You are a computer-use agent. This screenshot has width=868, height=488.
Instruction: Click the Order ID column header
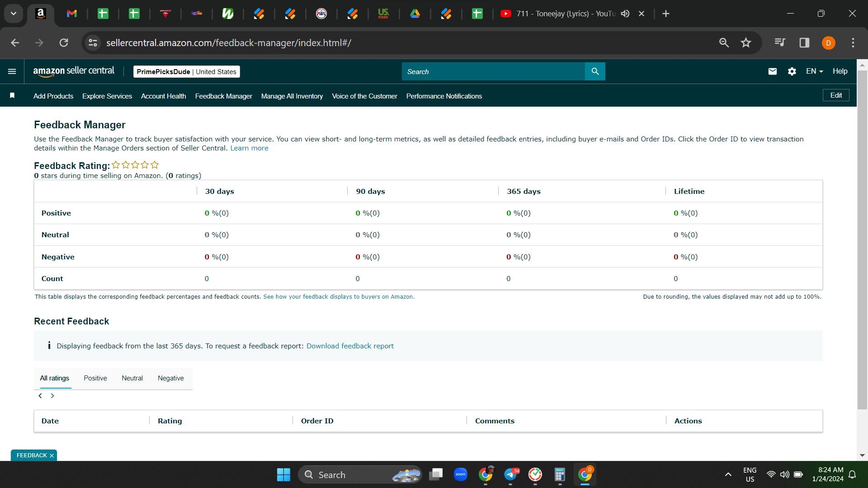tap(317, 421)
